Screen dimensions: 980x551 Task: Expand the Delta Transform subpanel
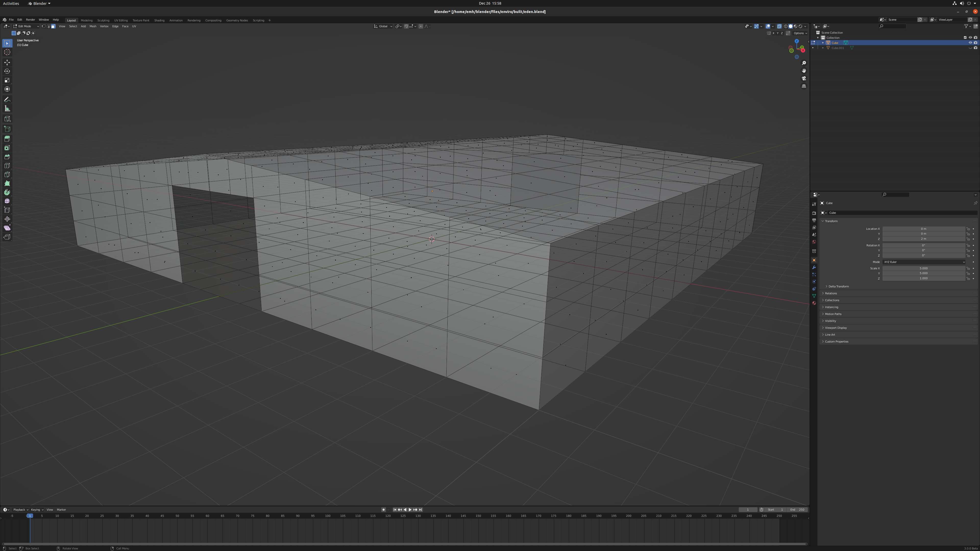point(838,286)
